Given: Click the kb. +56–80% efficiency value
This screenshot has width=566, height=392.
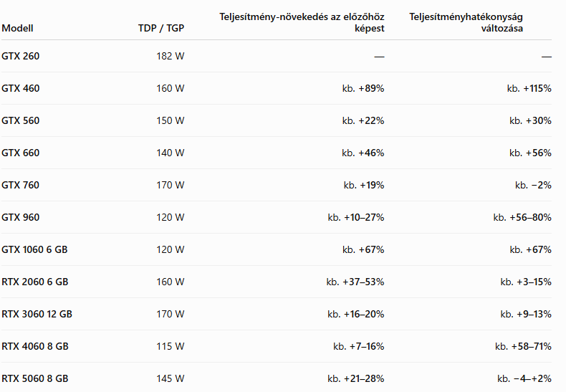Looking at the screenshot, I should 522,217.
